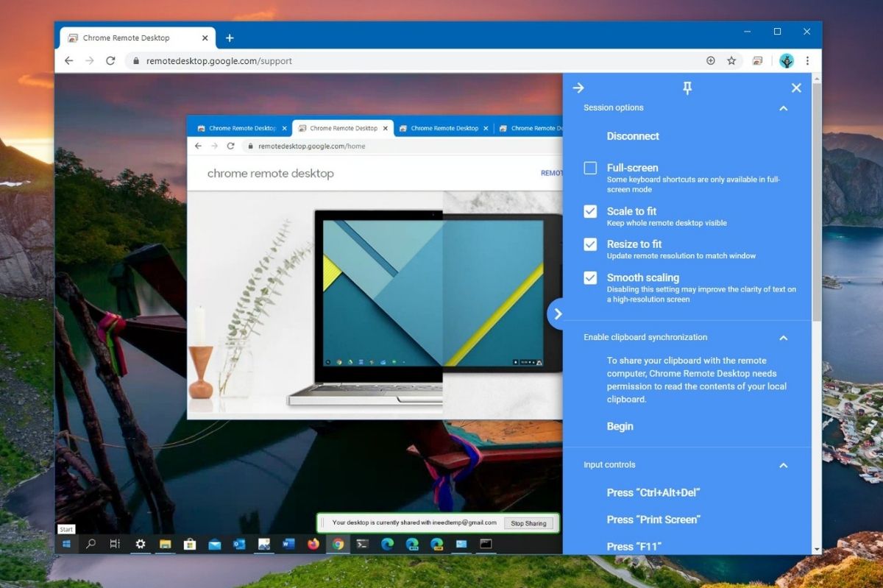Viewport: 883px width, 588px height.
Task: Open File Explorer on remote taskbar
Action: click(x=165, y=545)
